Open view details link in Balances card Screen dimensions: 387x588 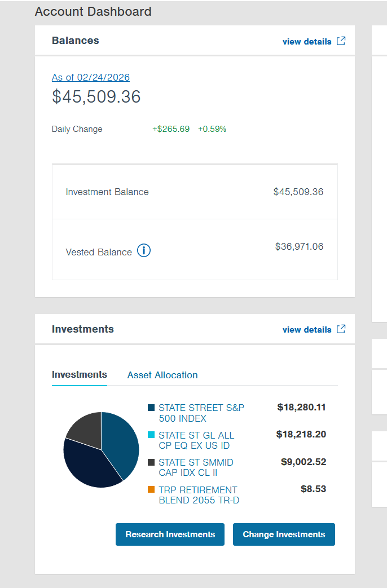307,42
